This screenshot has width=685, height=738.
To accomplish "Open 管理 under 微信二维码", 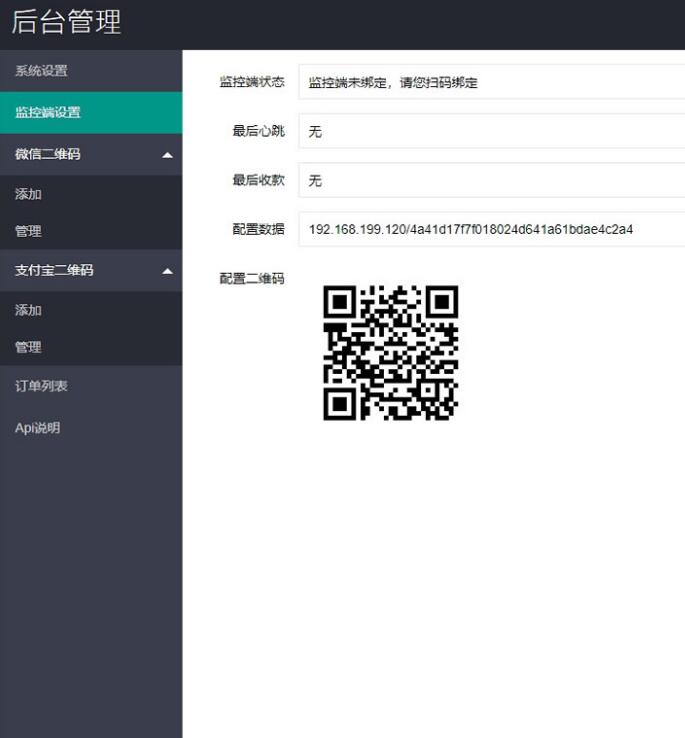I will (91, 231).
